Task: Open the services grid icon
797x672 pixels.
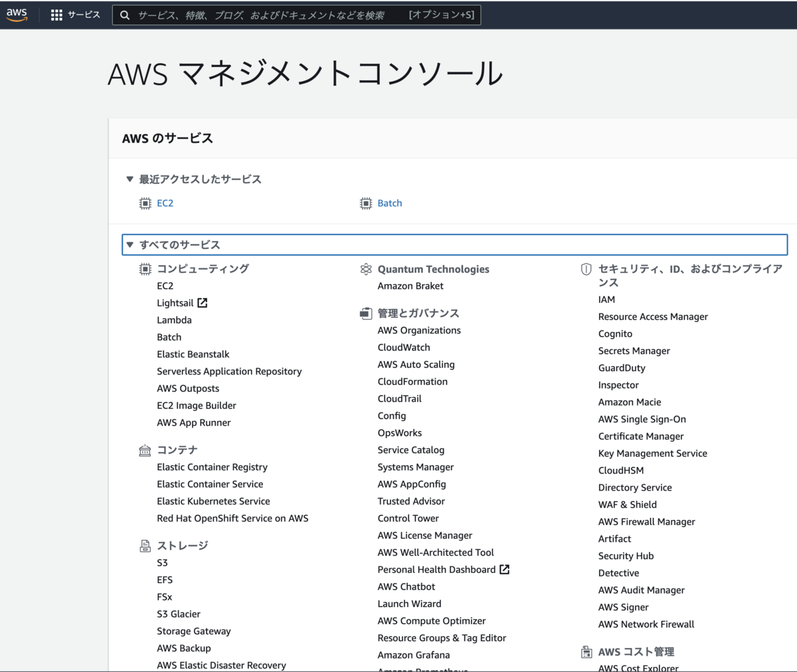Action: 56,15
